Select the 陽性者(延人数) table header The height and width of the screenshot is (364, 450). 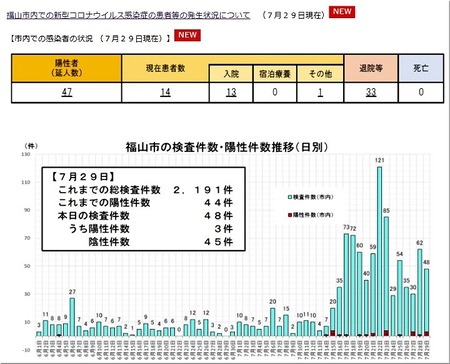(x=66, y=68)
